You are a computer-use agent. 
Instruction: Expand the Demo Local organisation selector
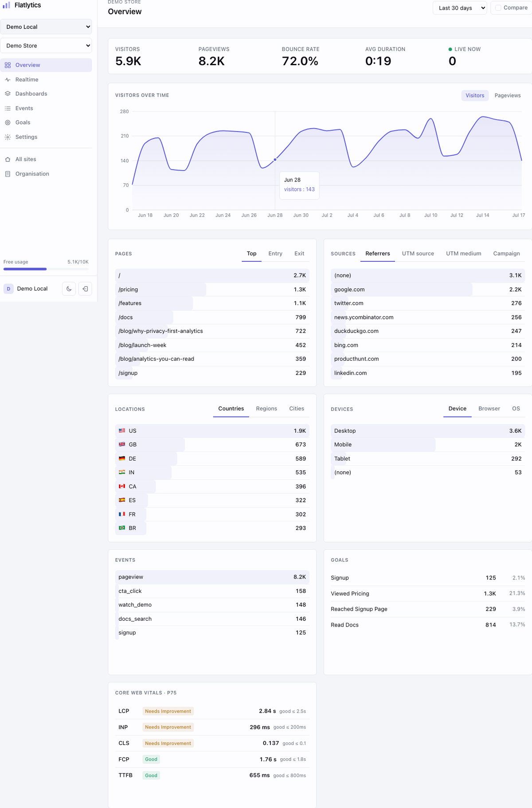(x=46, y=27)
